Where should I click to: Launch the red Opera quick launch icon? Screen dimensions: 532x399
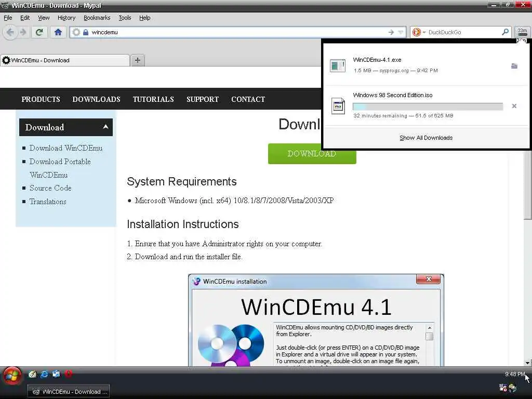click(x=69, y=374)
